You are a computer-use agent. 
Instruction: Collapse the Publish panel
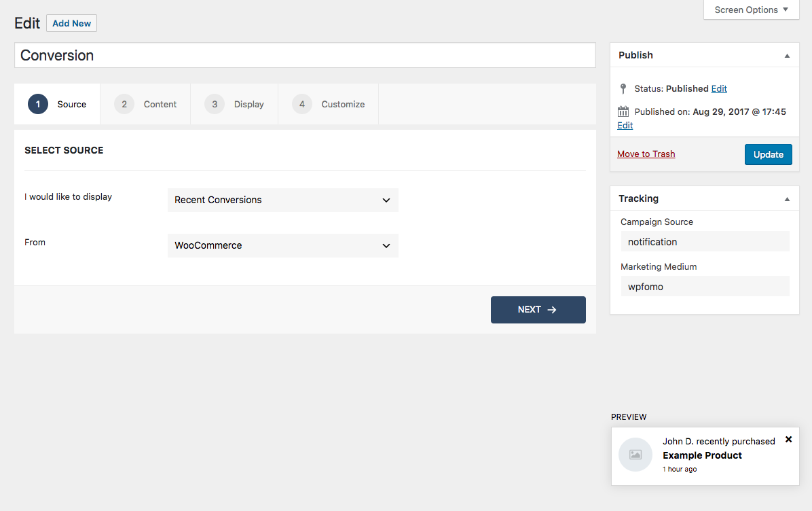[787, 55]
